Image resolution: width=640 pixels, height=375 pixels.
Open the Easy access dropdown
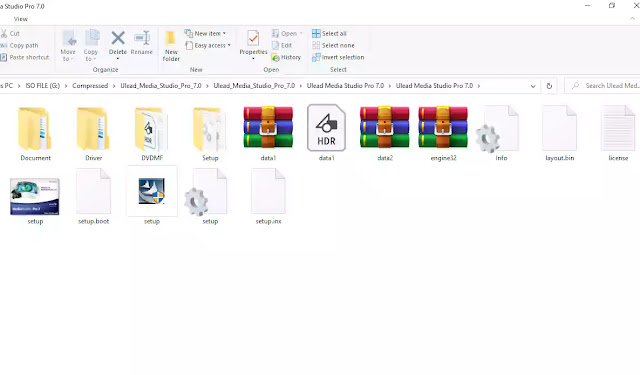(x=208, y=45)
